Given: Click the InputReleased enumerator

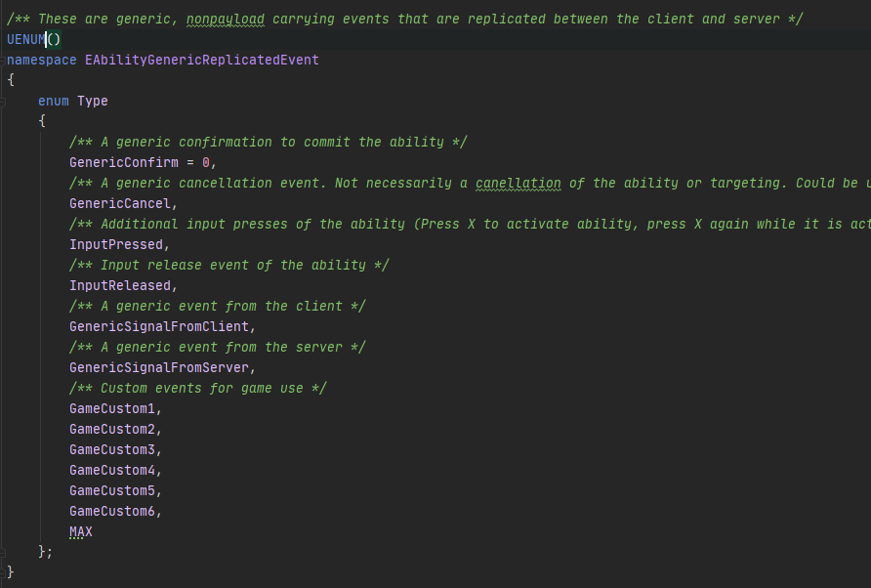Looking at the screenshot, I should (x=120, y=285).
